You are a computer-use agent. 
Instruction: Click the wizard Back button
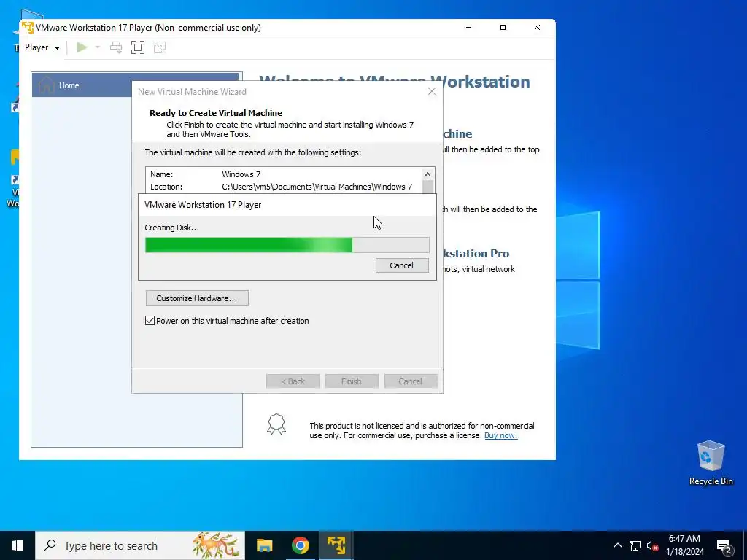pyautogui.click(x=293, y=381)
